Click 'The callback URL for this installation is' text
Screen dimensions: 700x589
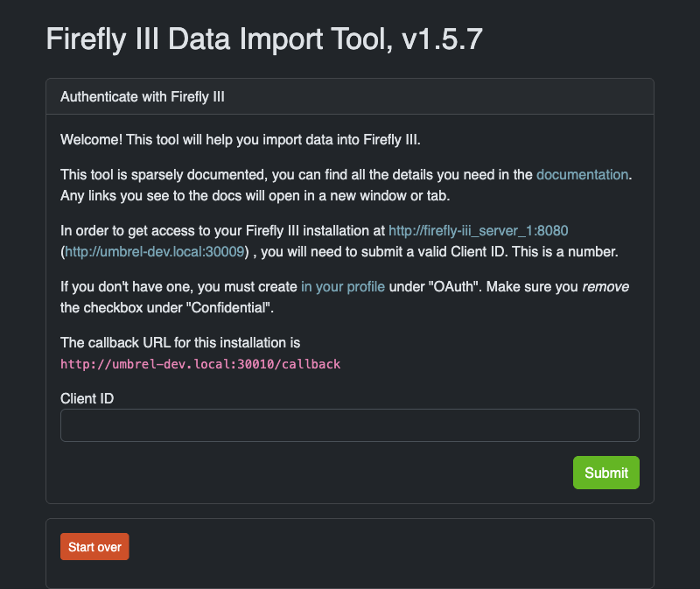(180, 342)
